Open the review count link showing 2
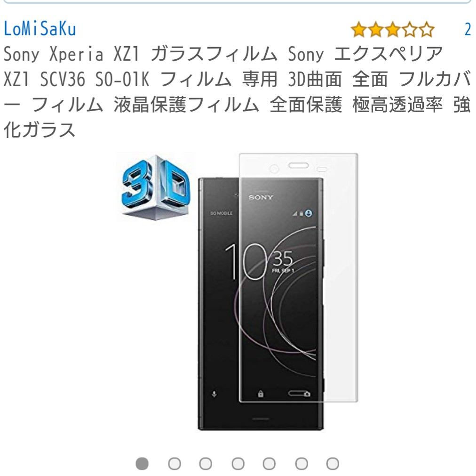 click(x=468, y=30)
